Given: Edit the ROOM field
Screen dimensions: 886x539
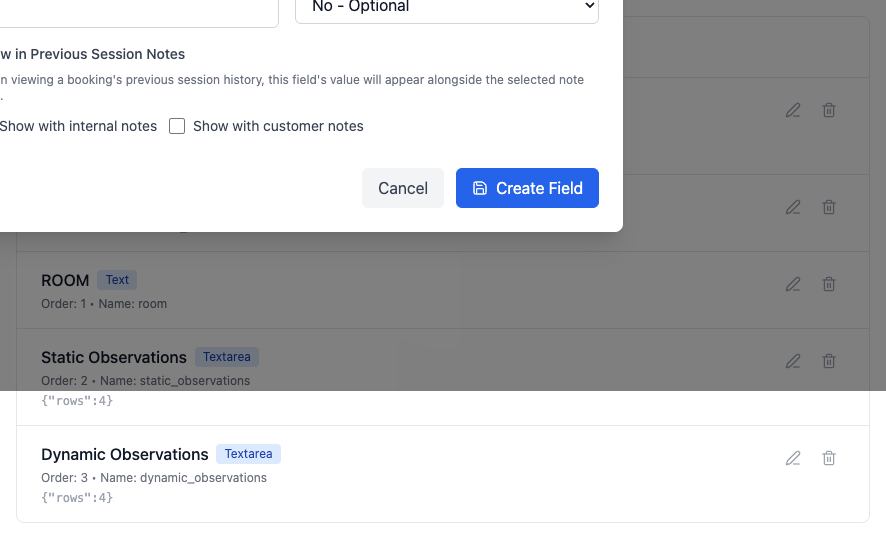Looking at the screenshot, I should (x=793, y=284).
